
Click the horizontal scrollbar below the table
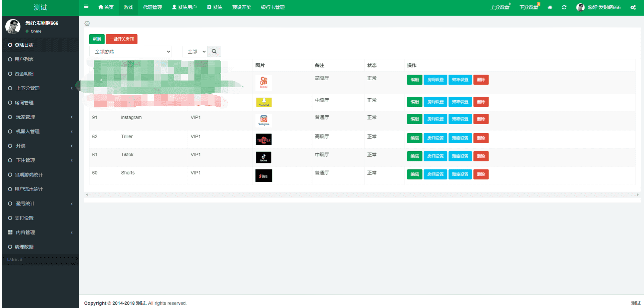362,195
